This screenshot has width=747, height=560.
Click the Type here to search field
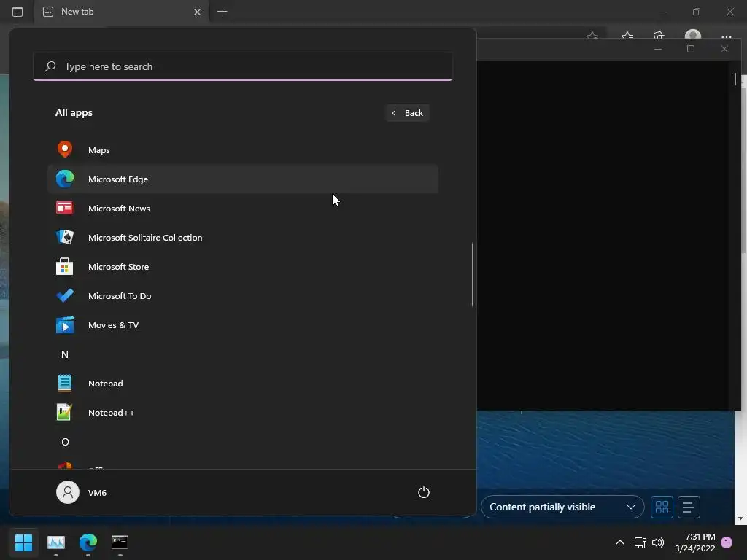click(x=242, y=66)
